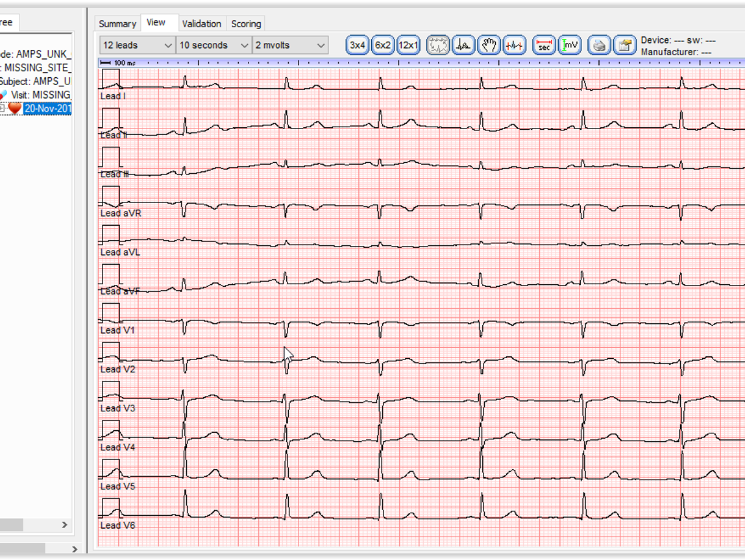This screenshot has height=560, width=745.
Task: Click the tree panel's right scroll arrow
Action: click(x=65, y=524)
